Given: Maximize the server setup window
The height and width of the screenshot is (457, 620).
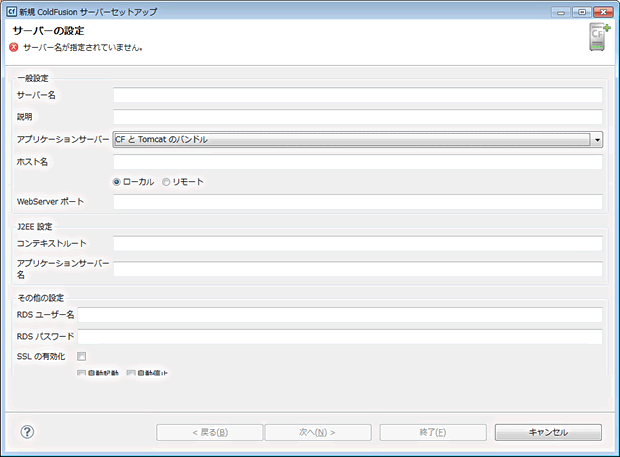Looking at the screenshot, I should 582,12.
